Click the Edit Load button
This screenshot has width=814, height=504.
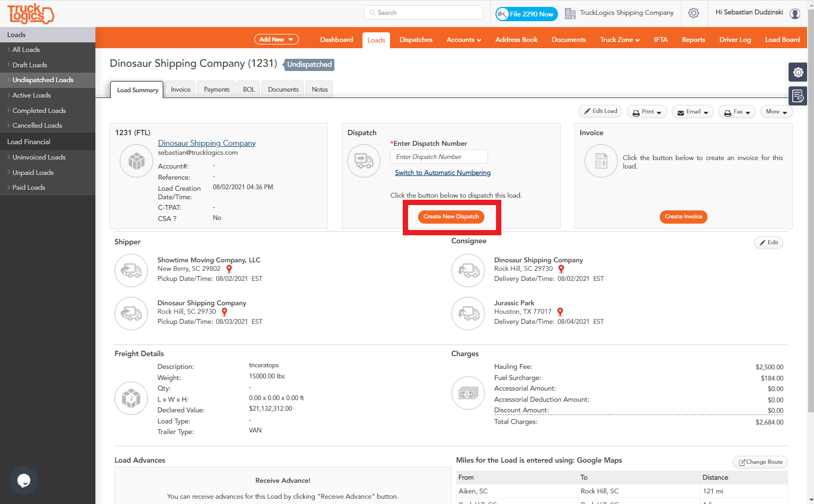600,111
